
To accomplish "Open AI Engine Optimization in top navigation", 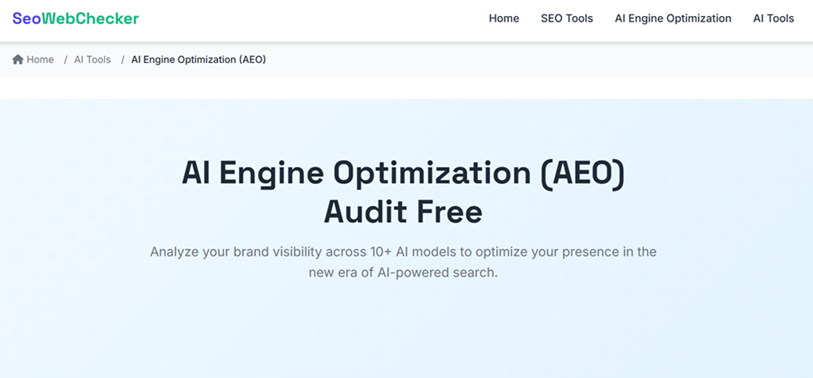I will click(x=673, y=19).
